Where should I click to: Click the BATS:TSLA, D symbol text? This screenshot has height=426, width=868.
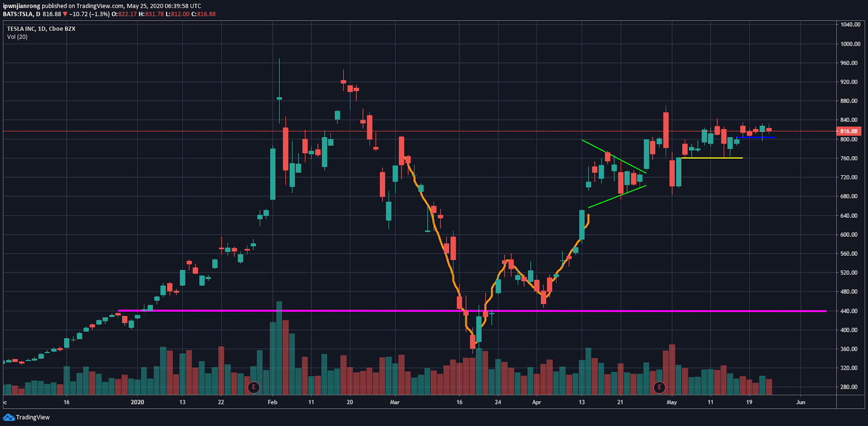[x=22, y=14]
